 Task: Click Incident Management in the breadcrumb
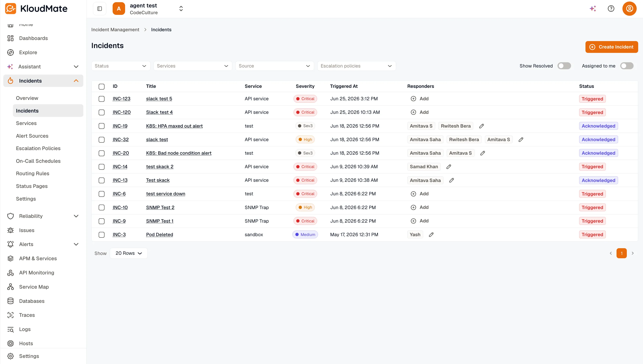pyautogui.click(x=115, y=30)
